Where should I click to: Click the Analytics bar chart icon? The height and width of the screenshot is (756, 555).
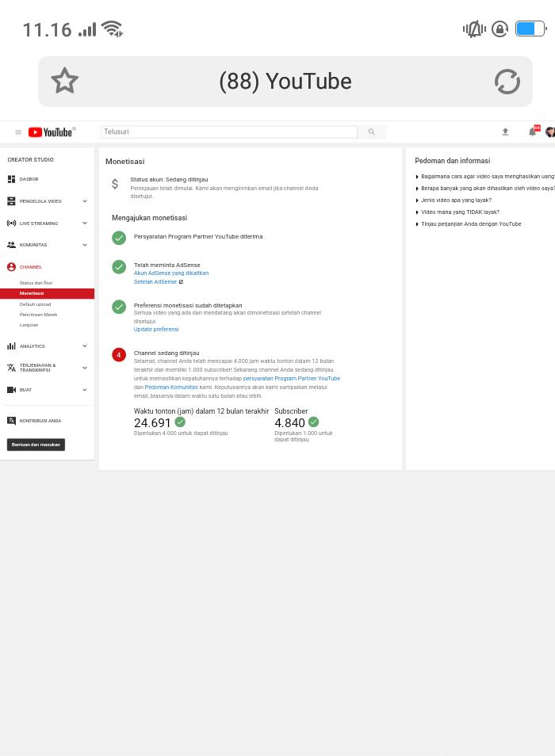pyautogui.click(x=11, y=346)
